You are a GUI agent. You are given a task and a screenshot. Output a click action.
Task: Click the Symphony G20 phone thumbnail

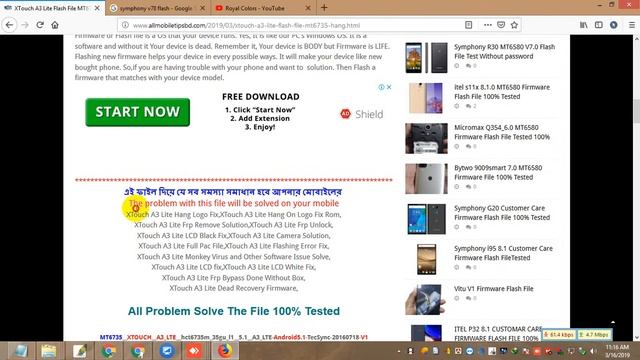tap(426, 219)
